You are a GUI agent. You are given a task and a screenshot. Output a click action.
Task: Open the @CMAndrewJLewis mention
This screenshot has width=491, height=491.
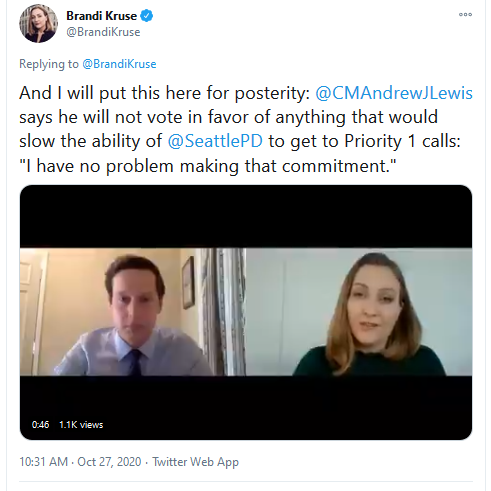click(x=394, y=93)
